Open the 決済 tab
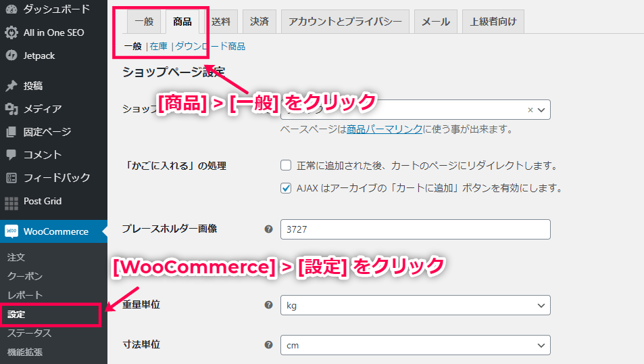644x364 pixels. (x=259, y=22)
